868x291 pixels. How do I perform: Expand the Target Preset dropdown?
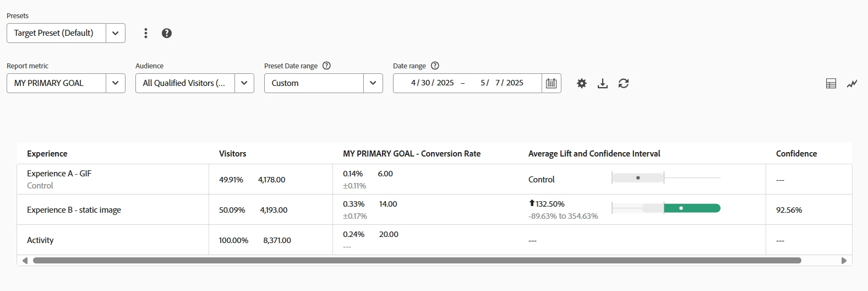click(115, 33)
